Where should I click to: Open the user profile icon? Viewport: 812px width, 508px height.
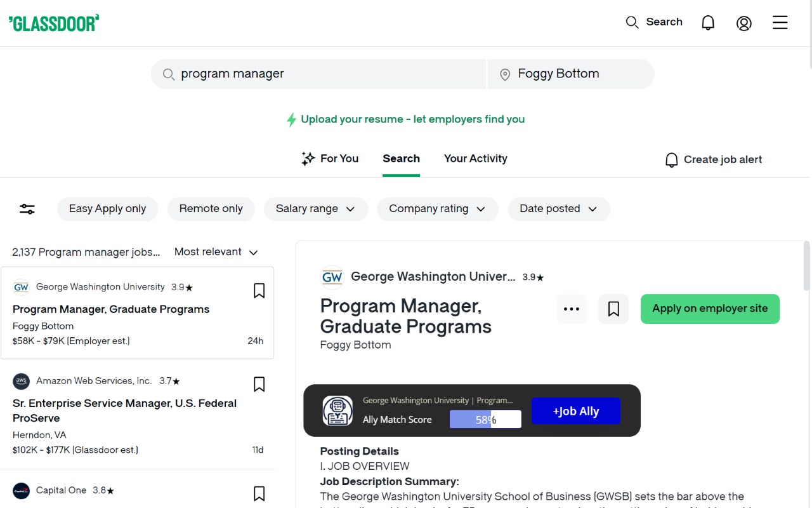pos(744,23)
